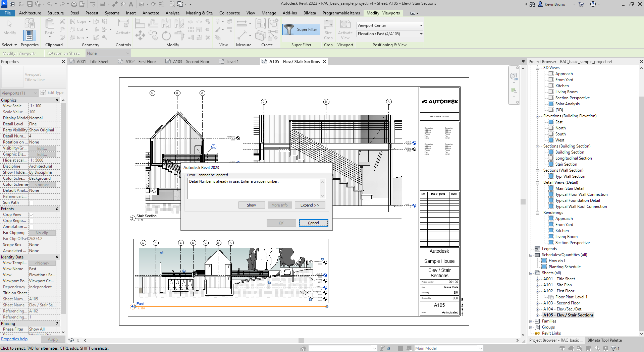
Task: Click the Open folder icon in quick access toolbar
Action: tap(22, 4)
